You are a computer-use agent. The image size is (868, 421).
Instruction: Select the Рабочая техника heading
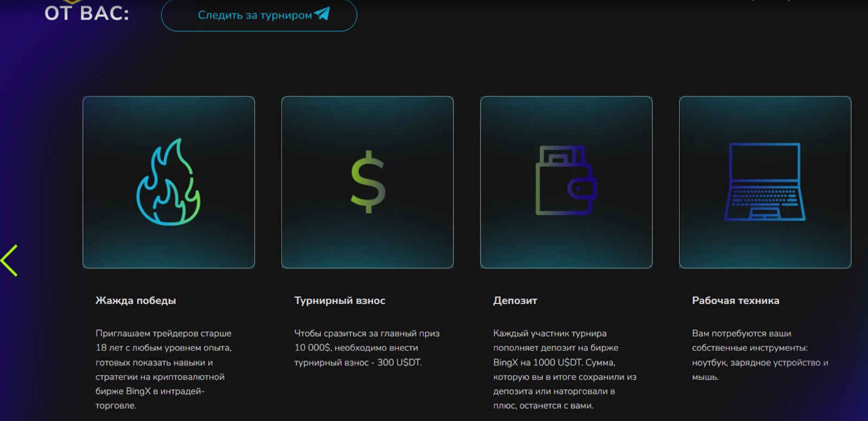tap(735, 301)
